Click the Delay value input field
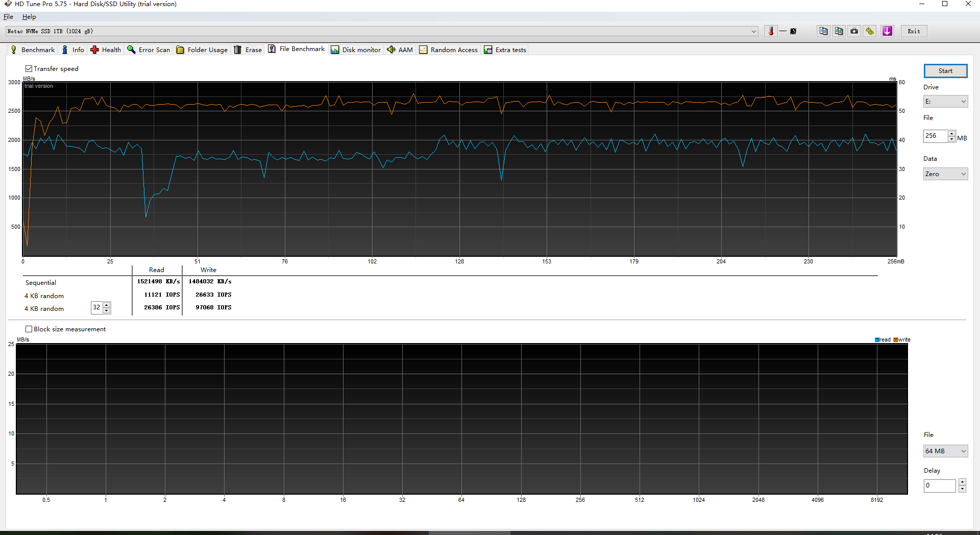980x535 pixels. click(x=939, y=485)
